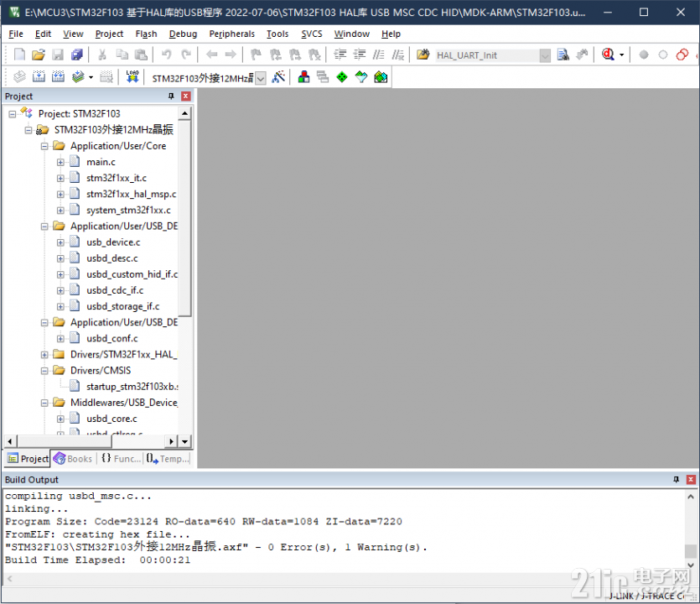
Task: Click inside the HAL_UART_Init search field
Action: pos(486,55)
